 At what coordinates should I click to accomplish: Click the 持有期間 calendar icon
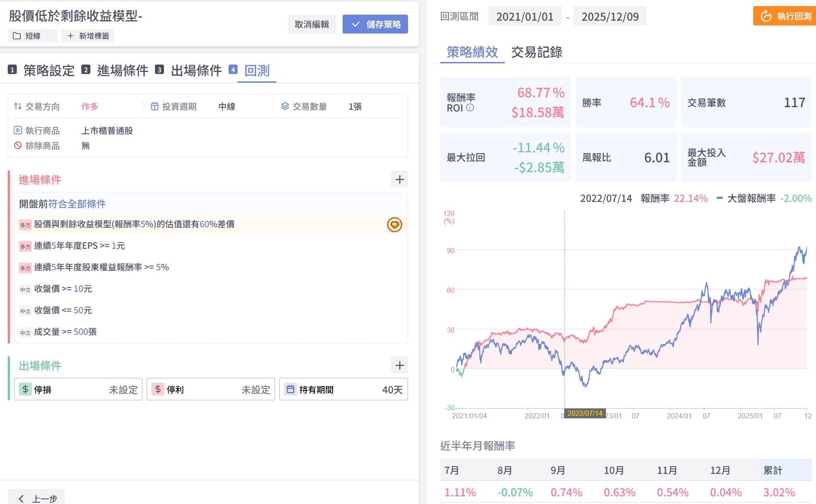click(291, 390)
